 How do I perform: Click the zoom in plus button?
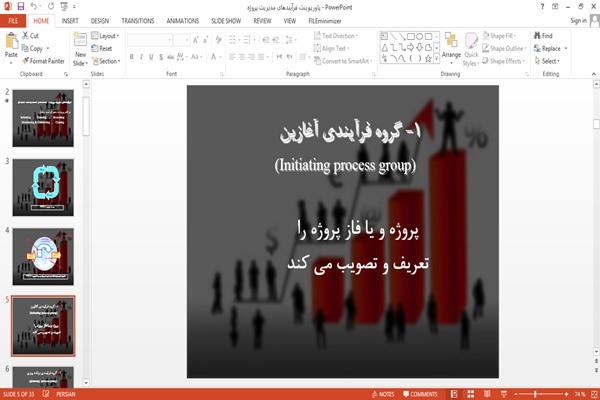click(566, 394)
